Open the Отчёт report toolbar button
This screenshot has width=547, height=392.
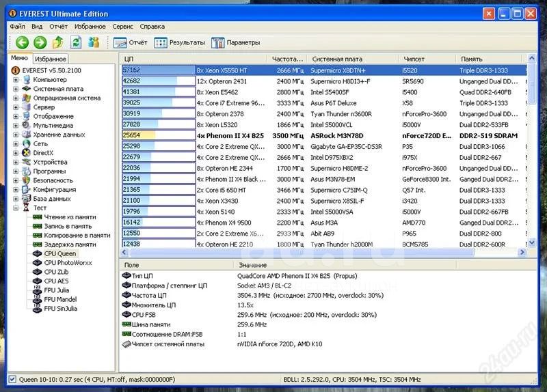pos(130,42)
